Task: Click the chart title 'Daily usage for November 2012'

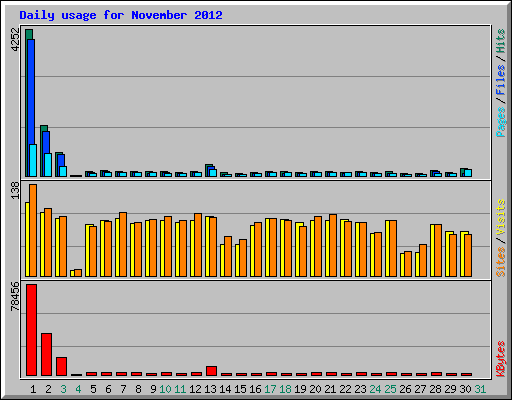Action: click(121, 15)
